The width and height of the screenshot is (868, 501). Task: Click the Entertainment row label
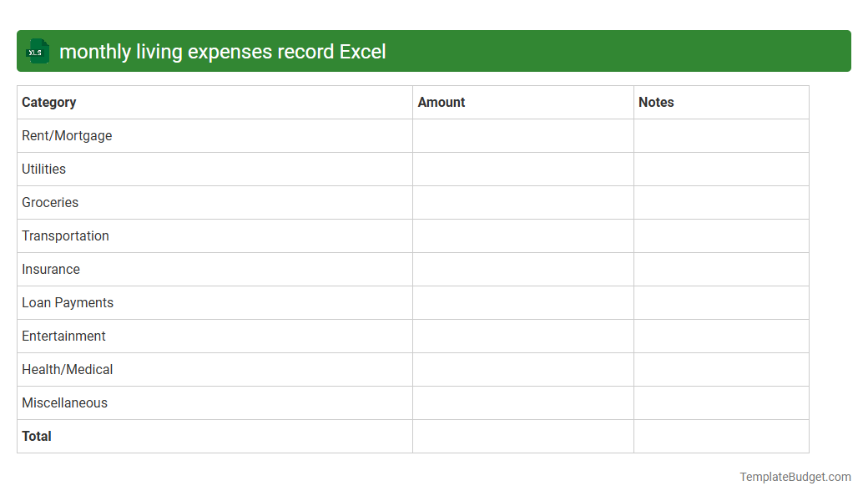click(x=63, y=336)
